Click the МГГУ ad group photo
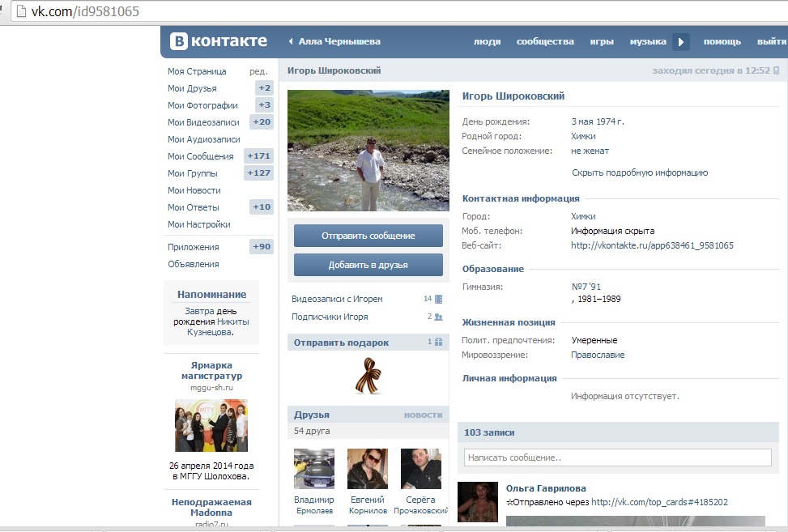Image resolution: width=788 pixels, height=532 pixels. 211,425
